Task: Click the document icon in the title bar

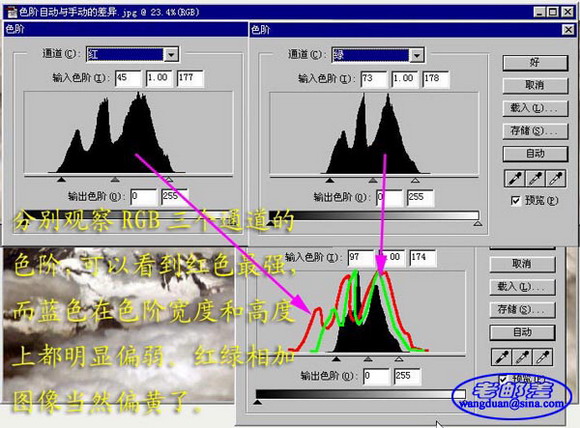Action: 12,13
